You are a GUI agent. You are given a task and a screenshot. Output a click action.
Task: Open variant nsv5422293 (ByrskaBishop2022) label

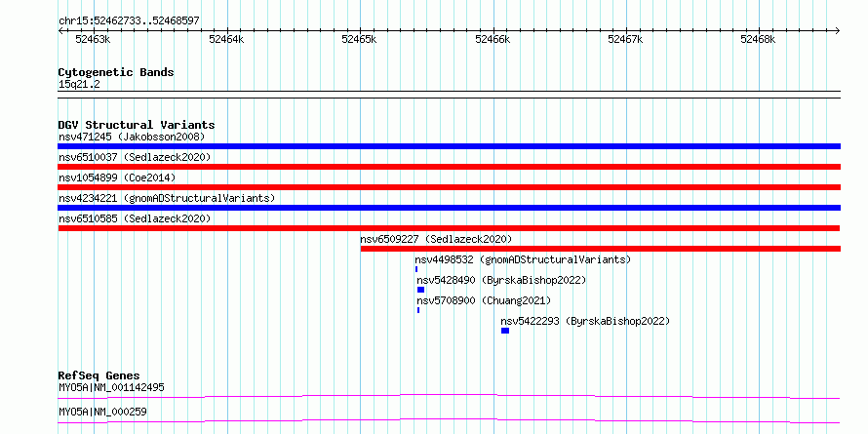[585, 321]
